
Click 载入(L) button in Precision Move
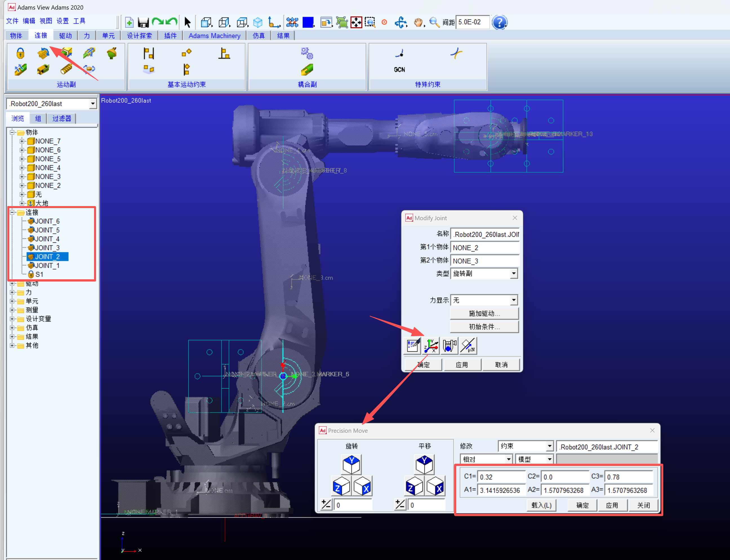pyautogui.click(x=541, y=505)
